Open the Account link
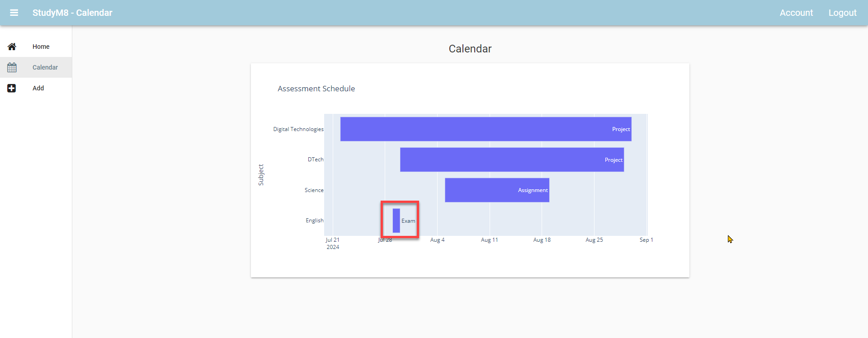The height and width of the screenshot is (338, 868). point(796,13)
